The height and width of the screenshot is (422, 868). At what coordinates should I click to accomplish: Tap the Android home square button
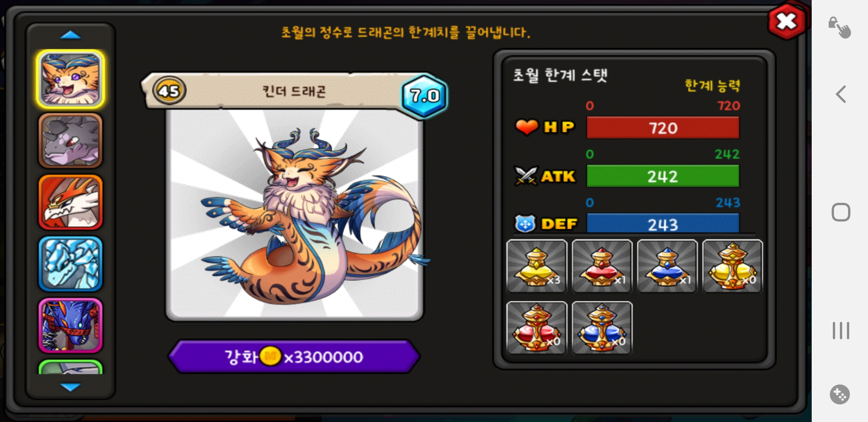pos(841,212)
